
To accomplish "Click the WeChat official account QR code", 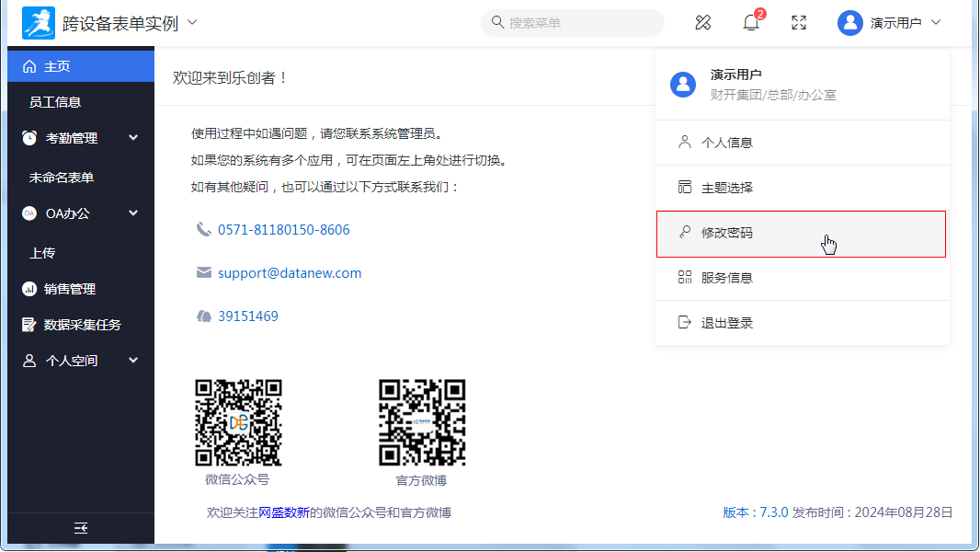I will point(238,422).
